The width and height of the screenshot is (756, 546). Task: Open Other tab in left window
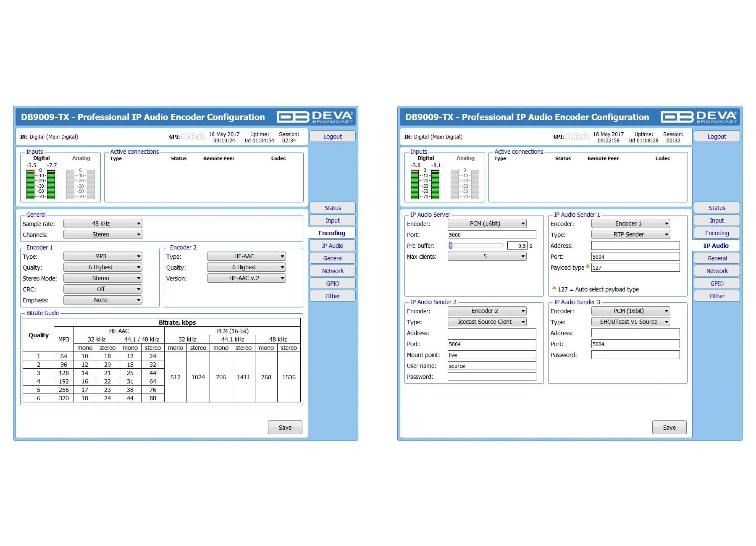point(333,296)
